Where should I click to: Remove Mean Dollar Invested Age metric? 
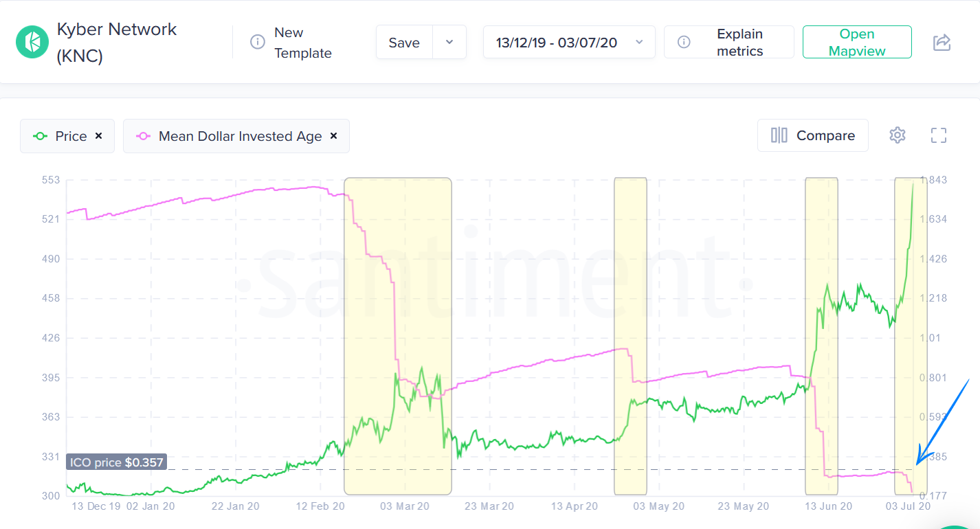pyautogui.click(x=333, y=136)
